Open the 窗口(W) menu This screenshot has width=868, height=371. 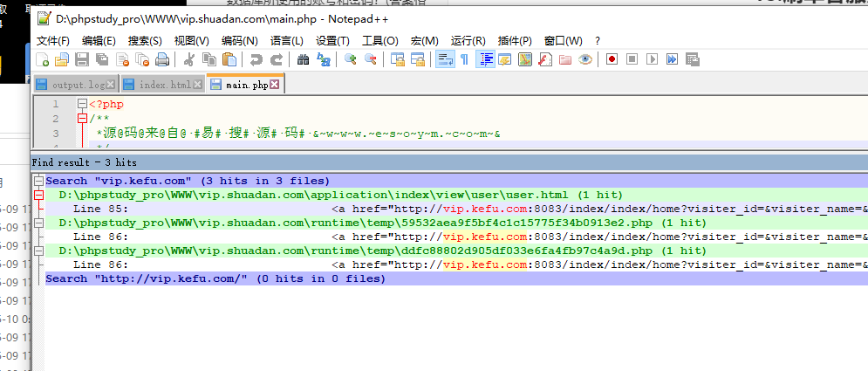563,41
